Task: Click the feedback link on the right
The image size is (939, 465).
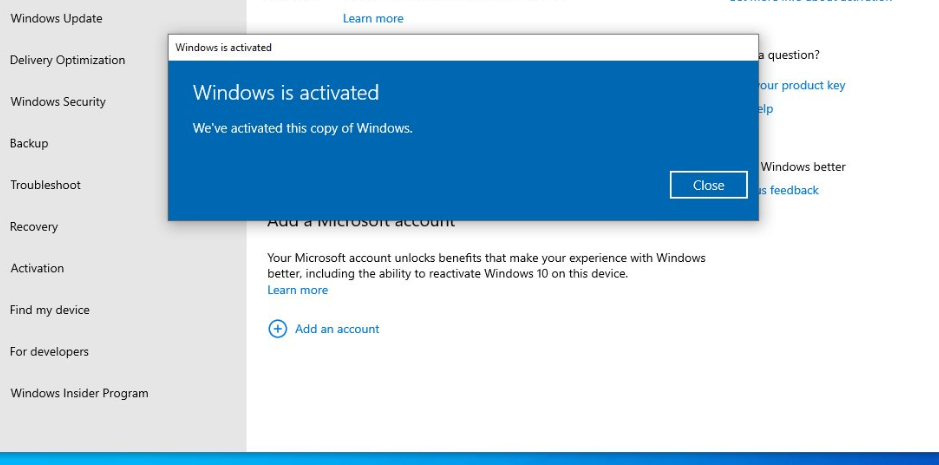Action: [790, 190]
